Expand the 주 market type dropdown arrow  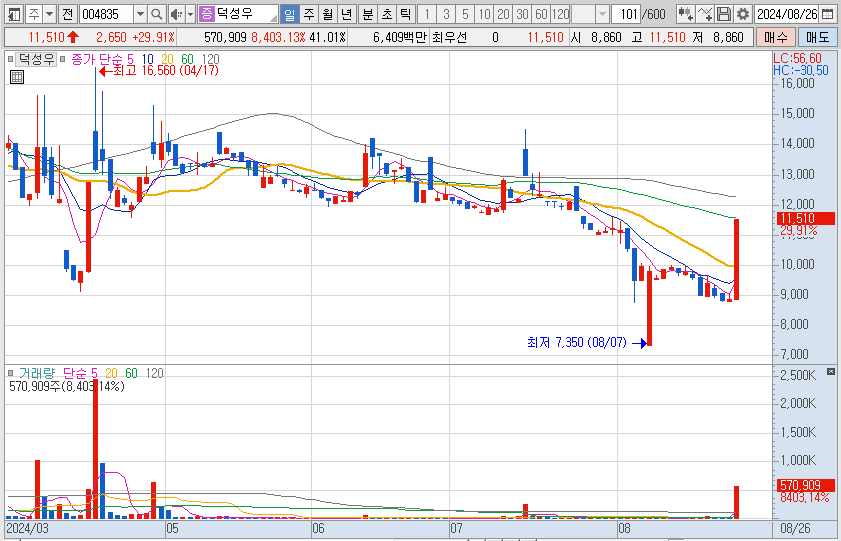coord(49,14)
